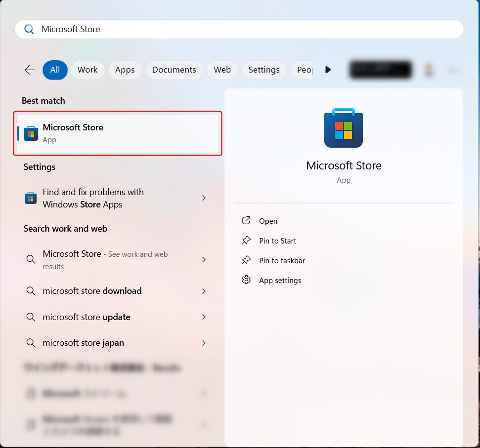Select the microsoft store japan suggestion
480x448 pixels.
click(x=118, y=343)
